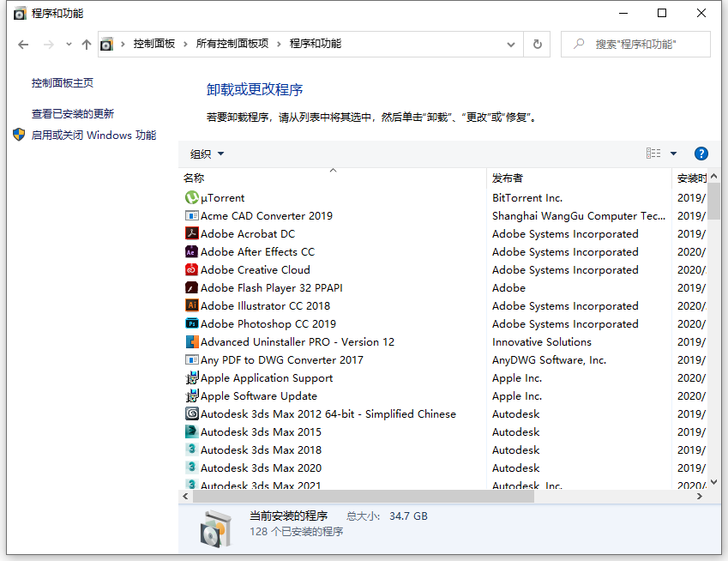The image size is (728, 561).
Task: Refresh the Programs and Features list
Action: point(537,44)
